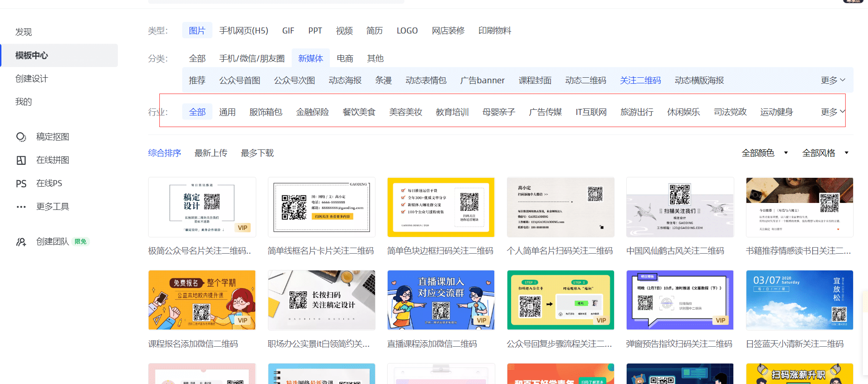Filter industry by 通用
Image resolution: width=868 pixels, height=384 pixels.
(x=227, y=112)
